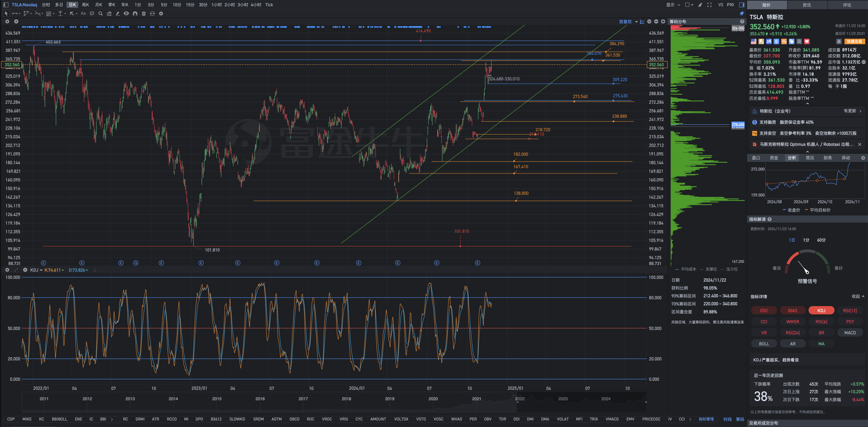Show more indicators after BBI arrow
The width and height of the screenshot is (868, 427).
tap(112, 419)
